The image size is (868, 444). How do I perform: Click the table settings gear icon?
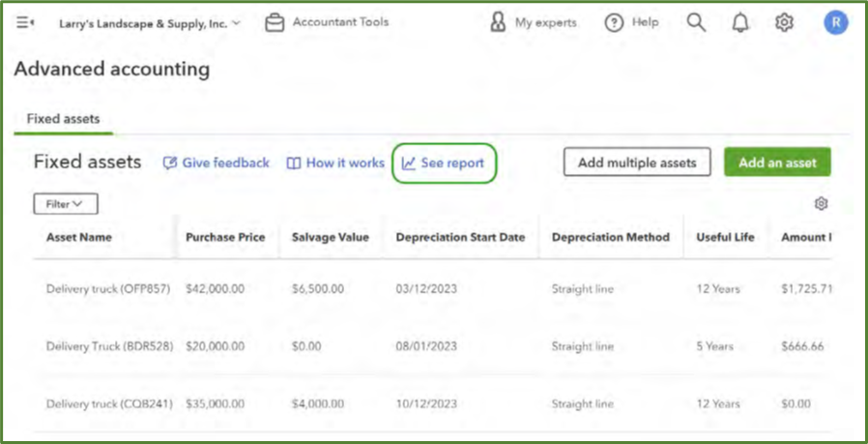pos(821,204)
